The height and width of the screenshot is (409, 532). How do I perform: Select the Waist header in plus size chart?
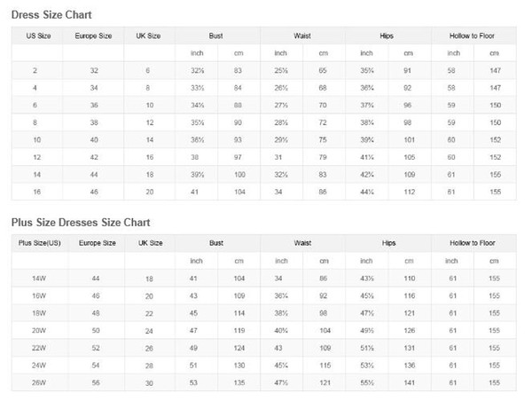click(302, 243)
